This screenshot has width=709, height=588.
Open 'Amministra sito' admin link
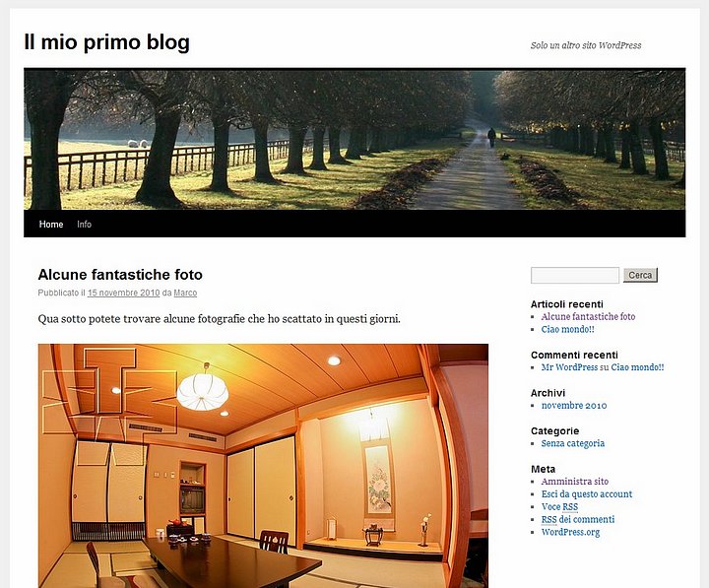pyautogui.click(x=575, y=482)
